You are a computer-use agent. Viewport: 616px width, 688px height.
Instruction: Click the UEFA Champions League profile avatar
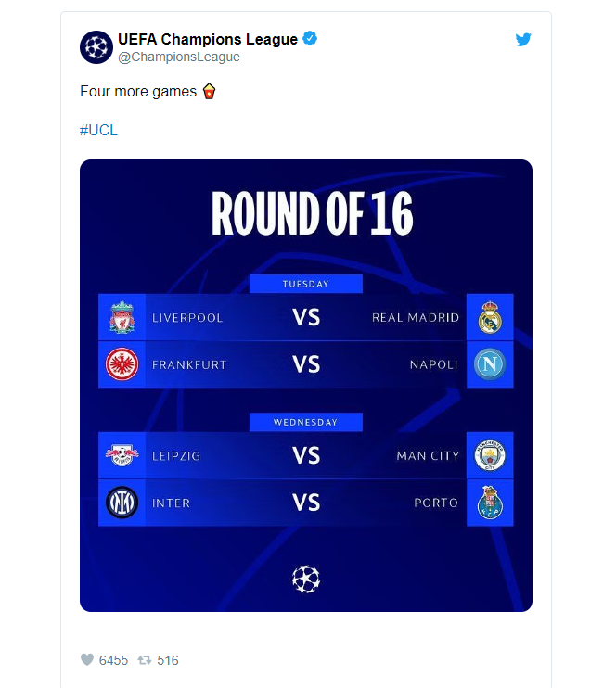click(x=96, y=47)
